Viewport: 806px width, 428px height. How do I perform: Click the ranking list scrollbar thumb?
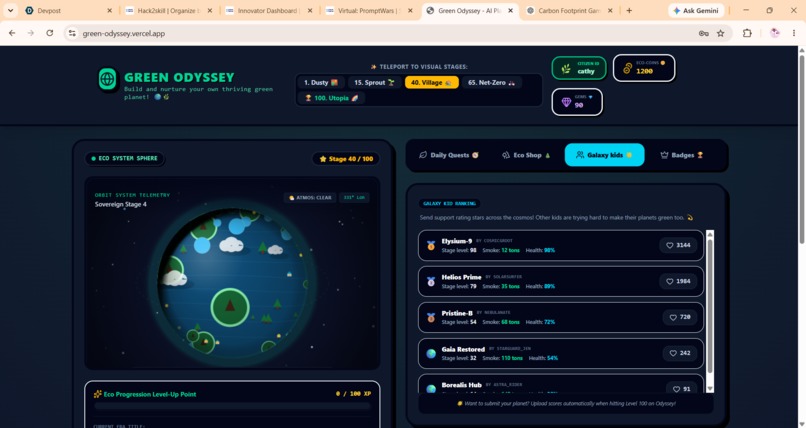click(x=710, y=306)
